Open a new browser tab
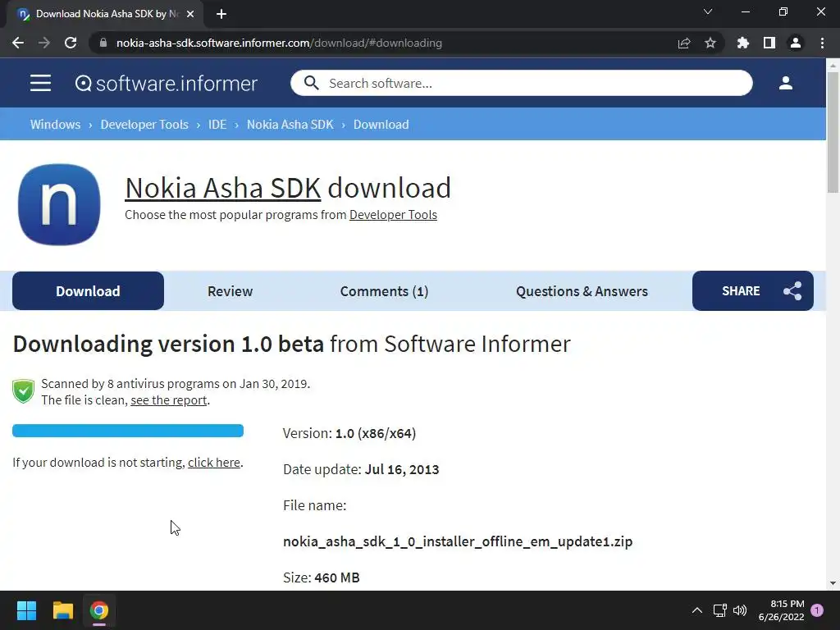Screen dimensions: 840x630 221,14
